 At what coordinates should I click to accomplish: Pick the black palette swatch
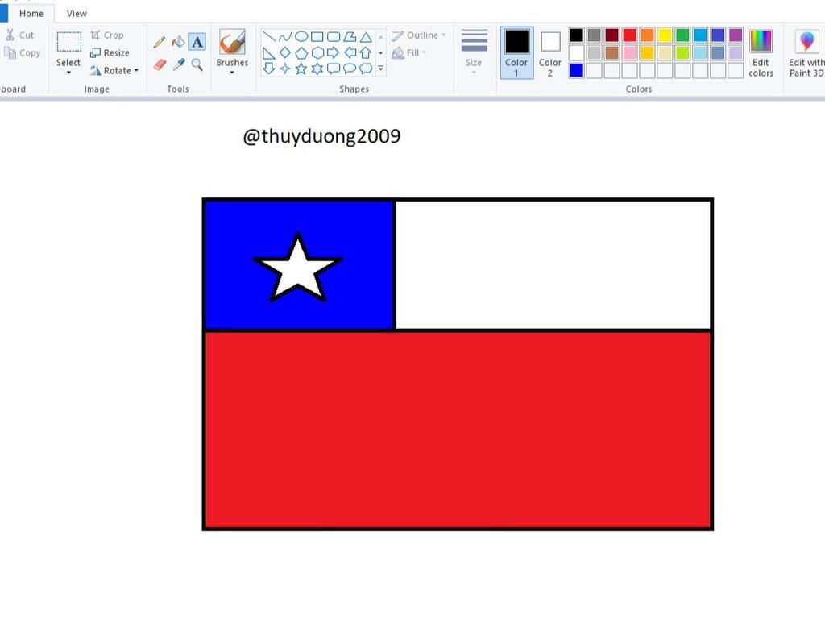click(577, 35)
